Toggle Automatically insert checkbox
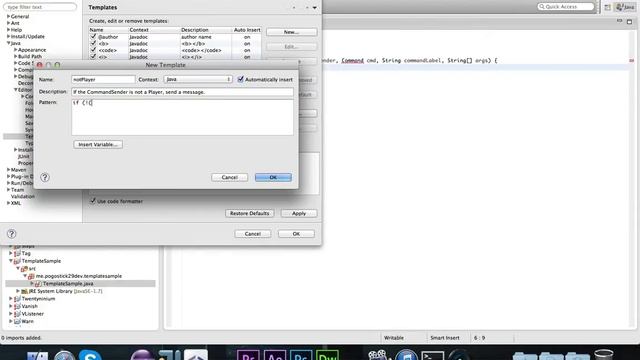The image size is (640, 360). click(x=241, y=79)
